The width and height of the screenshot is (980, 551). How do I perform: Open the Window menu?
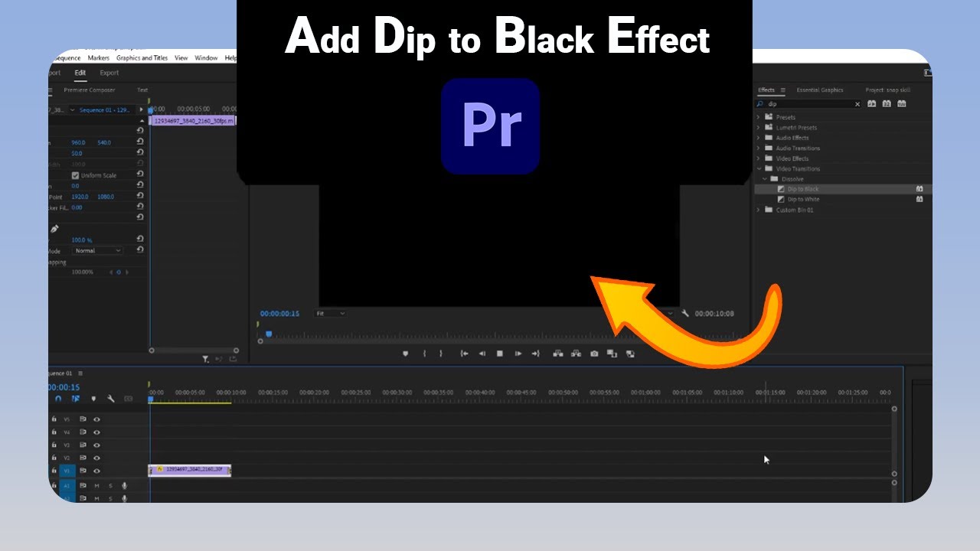coord(206,58)
